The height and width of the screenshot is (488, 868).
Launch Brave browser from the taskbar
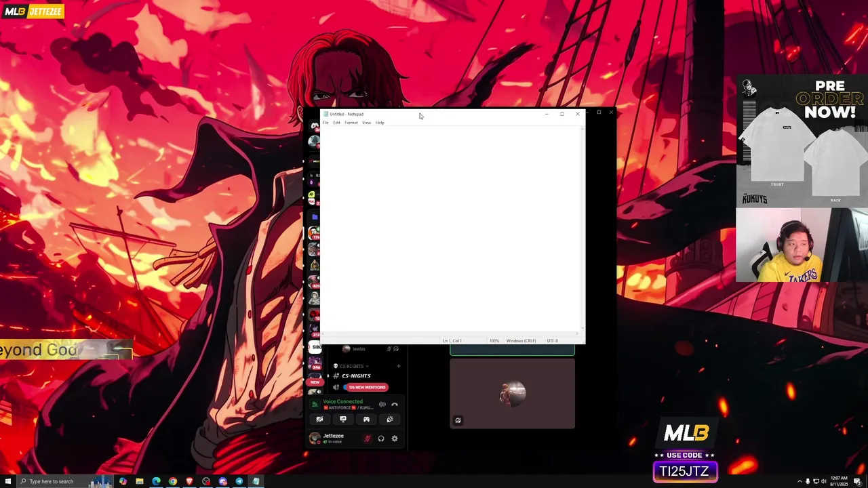point(189,481)
